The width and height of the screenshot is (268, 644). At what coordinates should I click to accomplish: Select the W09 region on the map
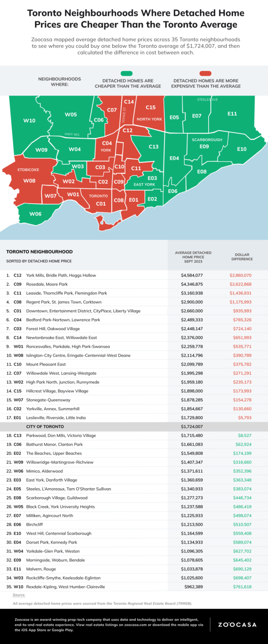(41, 150)
